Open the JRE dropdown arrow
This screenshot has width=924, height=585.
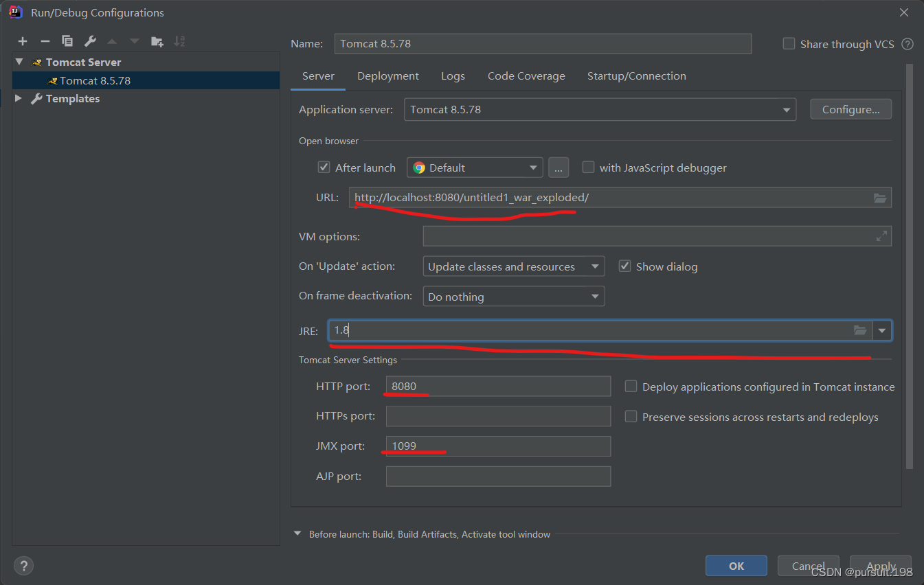[x=882, y=330]
